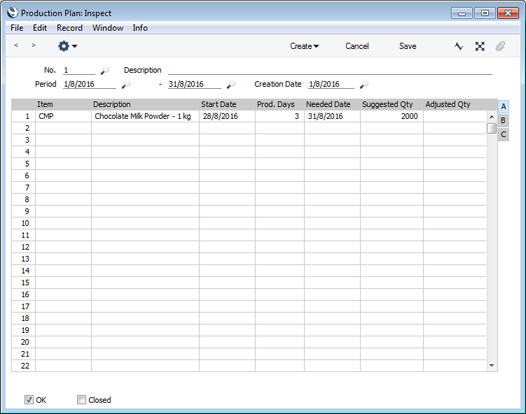Untick the OK checkbox
This screenshot has height=414, width=526.
coord(29,400)
